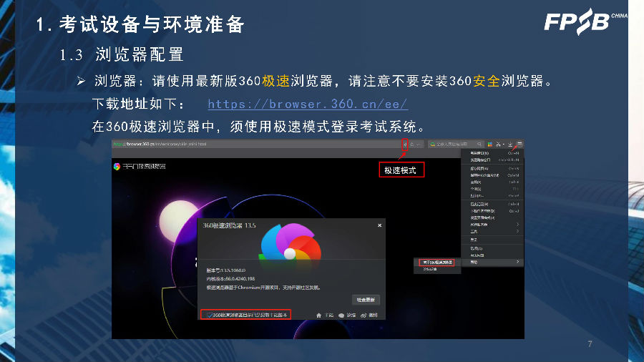Select the Ctrl+H history menu entry
The height and width of the screenshot is (362, 644).
[492, 204]
